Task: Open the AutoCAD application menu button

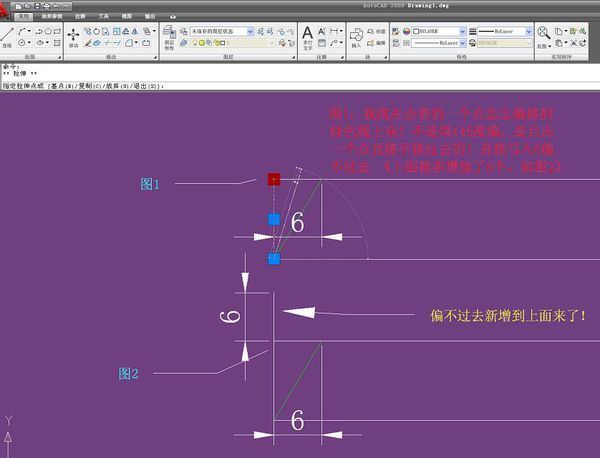Action: [x=3, y=8]
